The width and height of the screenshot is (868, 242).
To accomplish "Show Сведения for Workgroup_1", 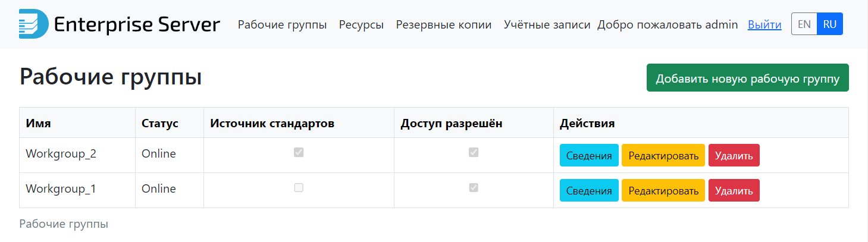I will pyautogui.click(x=589, y=191).
